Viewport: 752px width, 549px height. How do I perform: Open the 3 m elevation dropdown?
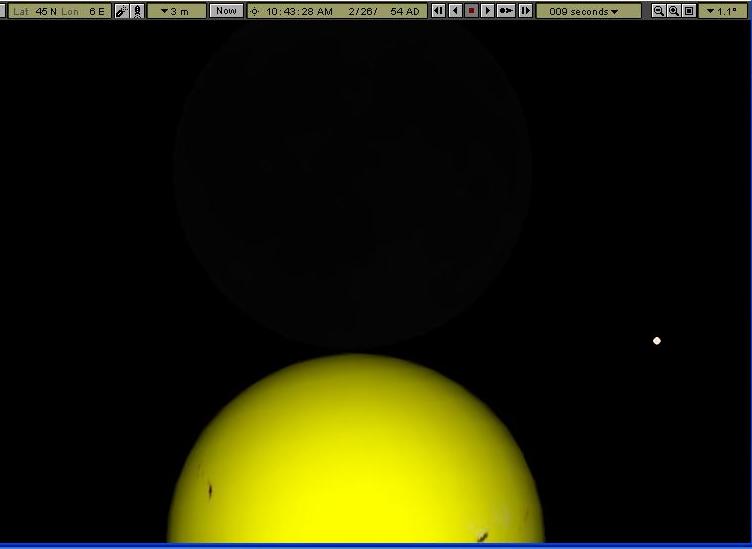pyautogui.click(x=176, y=11)
